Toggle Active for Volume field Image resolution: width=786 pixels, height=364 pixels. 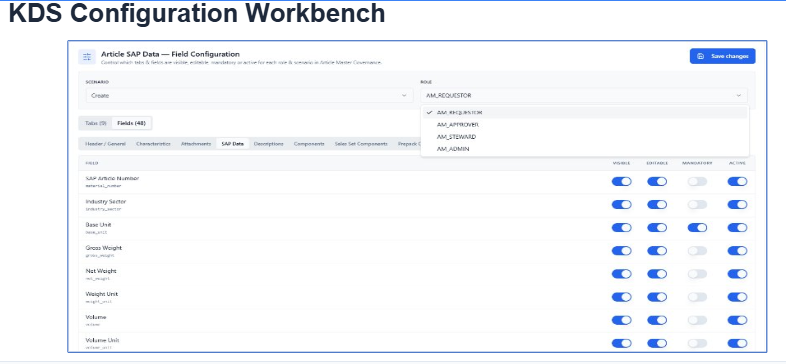click(737, 320)
